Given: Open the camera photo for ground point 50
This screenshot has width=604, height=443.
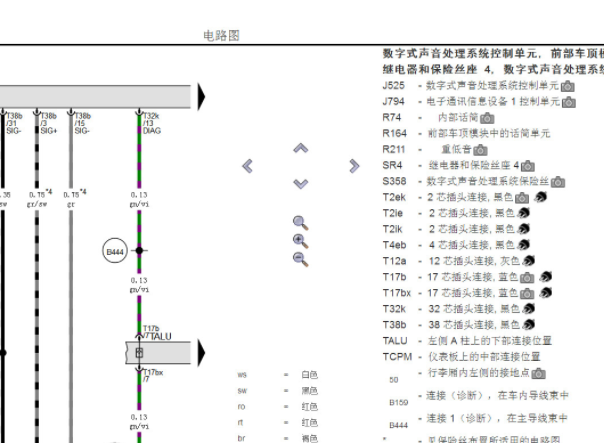Looking at the screenshot, I should (x=539, y=373).
